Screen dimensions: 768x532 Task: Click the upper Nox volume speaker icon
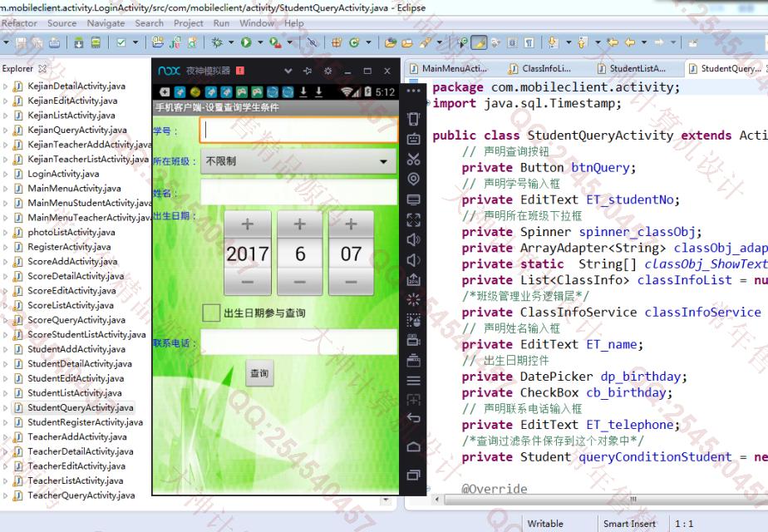click(413, 239)
